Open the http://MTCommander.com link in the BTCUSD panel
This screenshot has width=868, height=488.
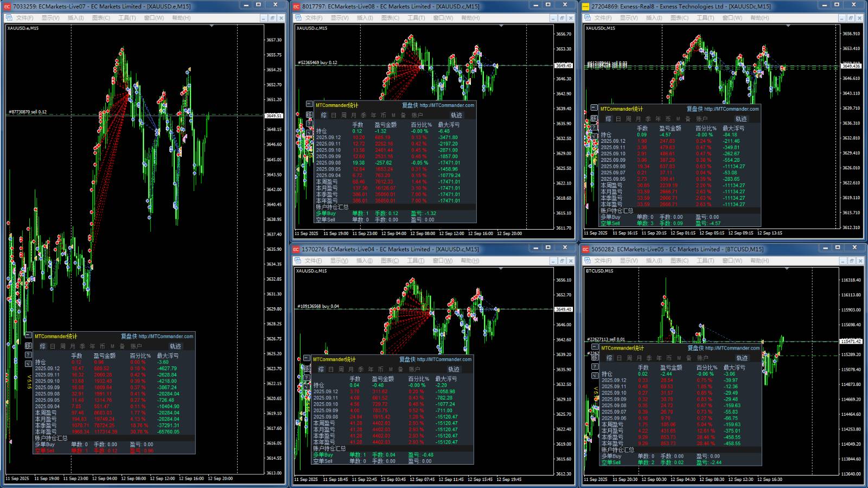pyautogui.click(x=732, y=348)
